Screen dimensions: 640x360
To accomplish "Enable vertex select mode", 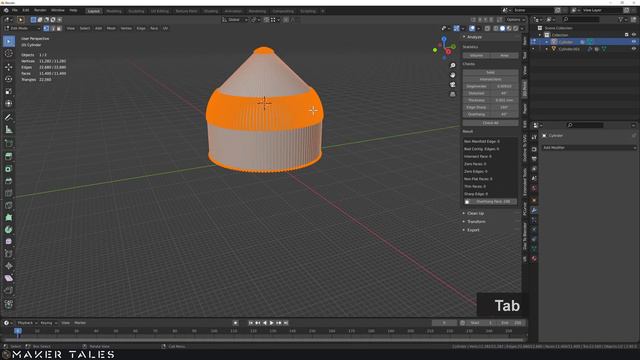I will (x=46, y=28).
